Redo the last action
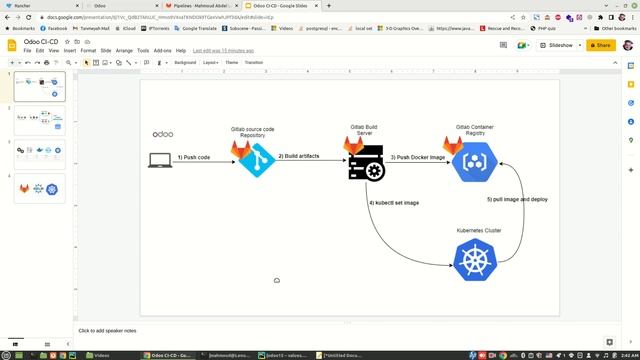The height and width of the screenshot is (360, 640). (37, 62)
